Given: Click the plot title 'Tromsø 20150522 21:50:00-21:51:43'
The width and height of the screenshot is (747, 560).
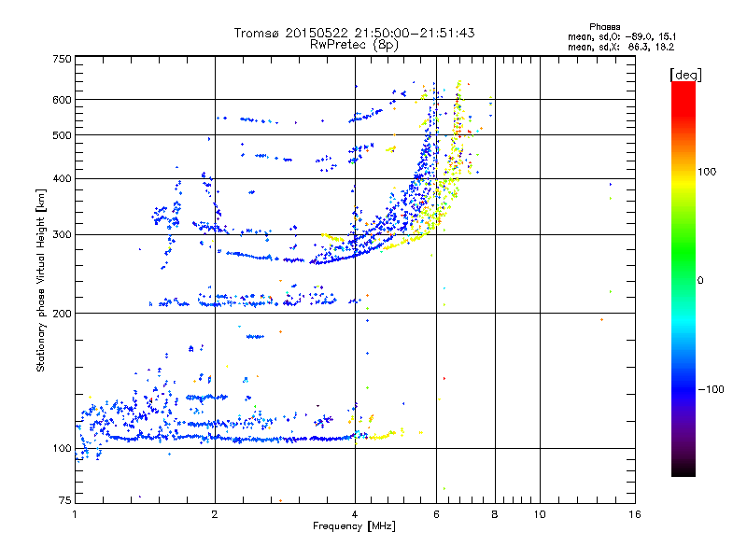Looking at the screenshot, I should pyautogui.click(x=354, y=33).
